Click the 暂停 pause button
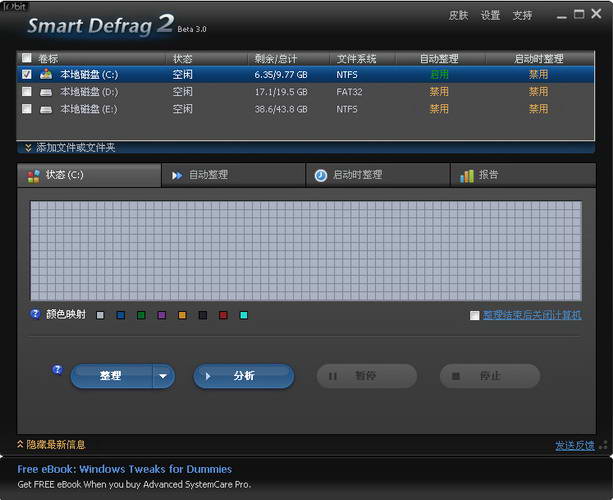 pos(367,376)
